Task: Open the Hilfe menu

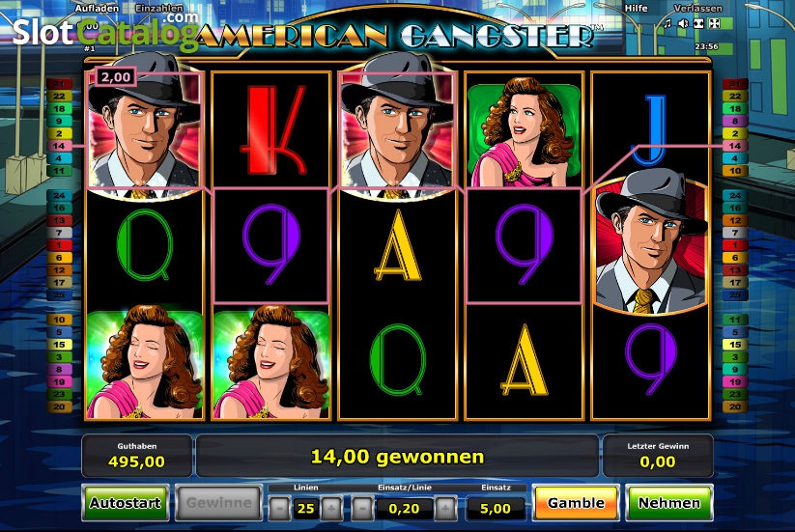Action: point(636,8)
